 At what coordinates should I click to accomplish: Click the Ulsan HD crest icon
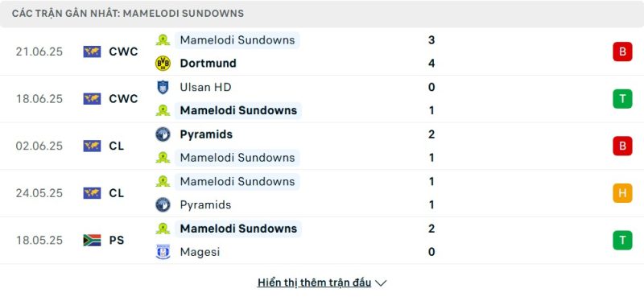tap(163, 87)
